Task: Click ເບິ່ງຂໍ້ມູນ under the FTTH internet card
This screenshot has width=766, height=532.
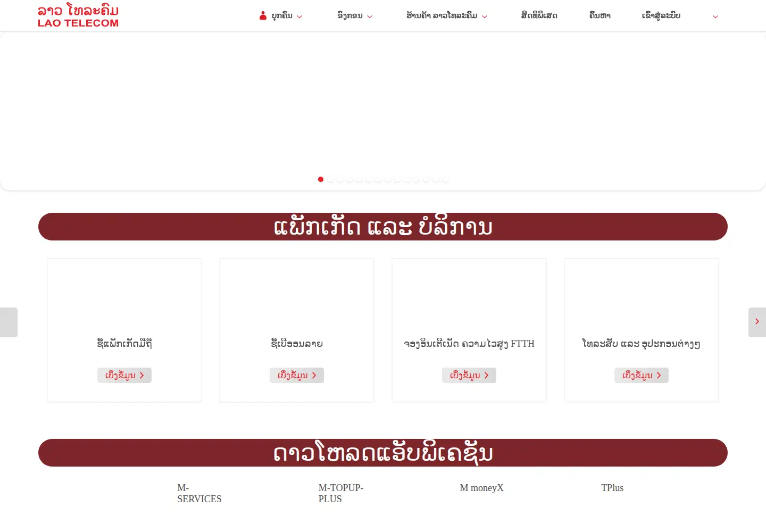Action: pos(469,375)
